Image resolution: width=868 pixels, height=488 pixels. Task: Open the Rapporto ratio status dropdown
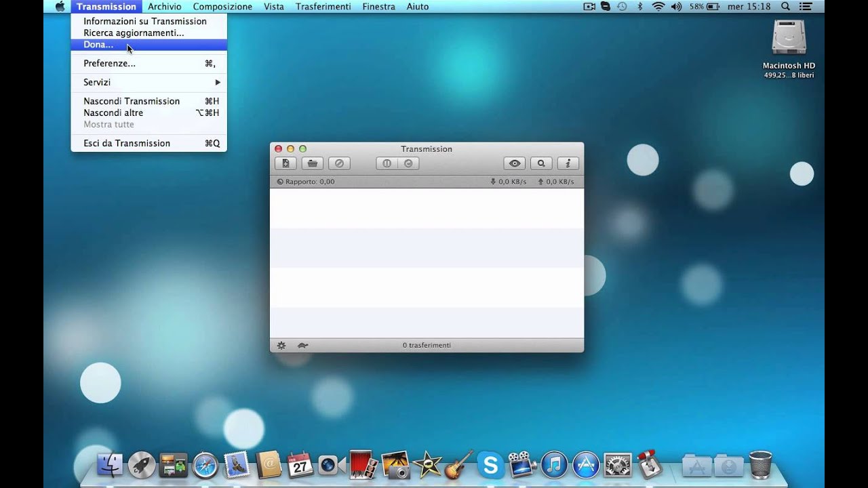coord(306,182)
